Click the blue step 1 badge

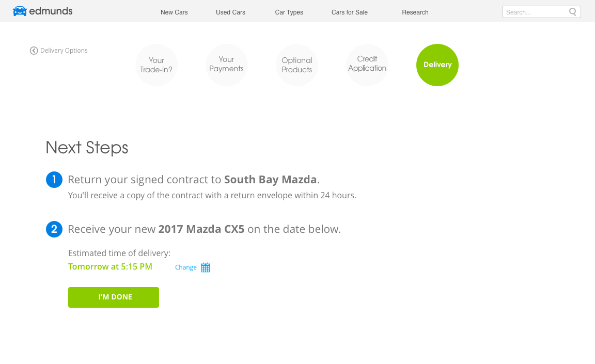(54, 180)
